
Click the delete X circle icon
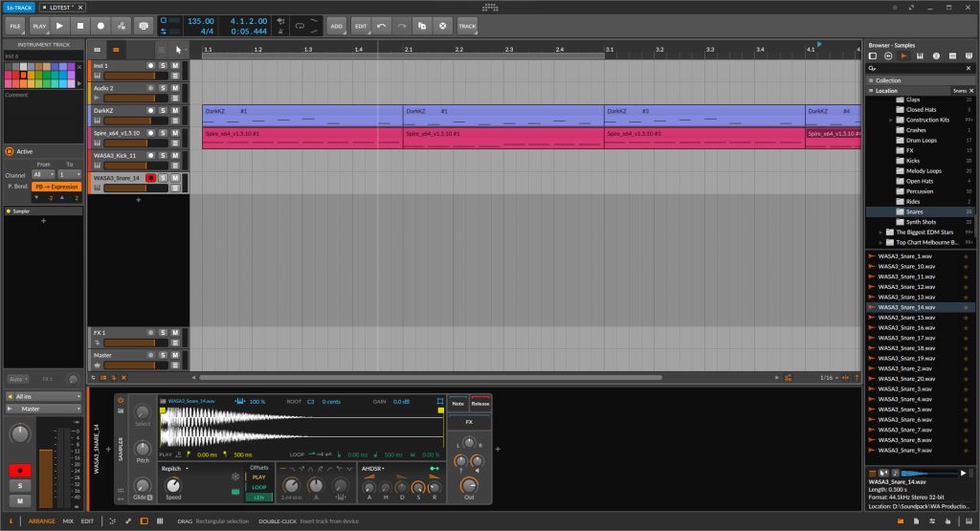(x=442, y=26)
